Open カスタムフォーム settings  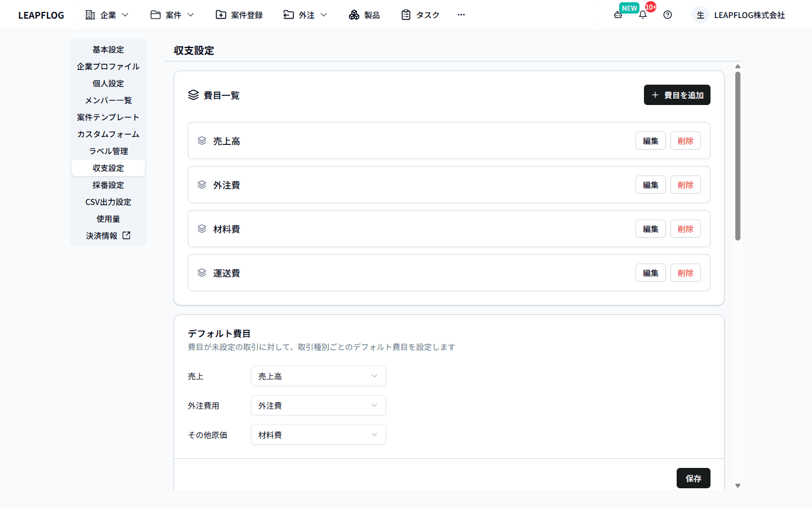(x=108, y=134)
